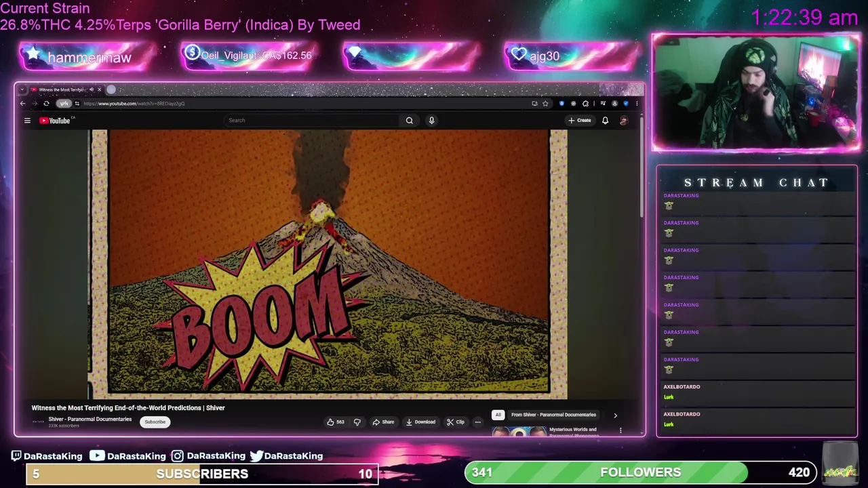Open the media control music-note icon
Screen dimensions: 868x488
603,104
